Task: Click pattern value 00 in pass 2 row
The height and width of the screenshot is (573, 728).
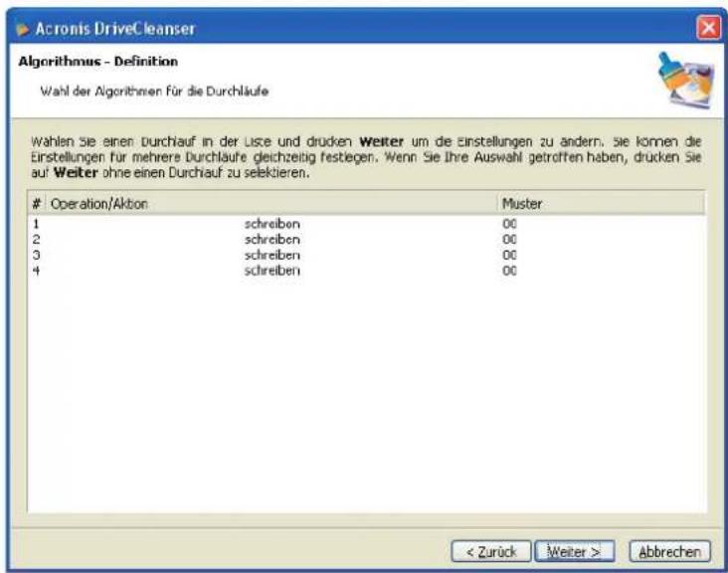Action: [x=509, y=240]
